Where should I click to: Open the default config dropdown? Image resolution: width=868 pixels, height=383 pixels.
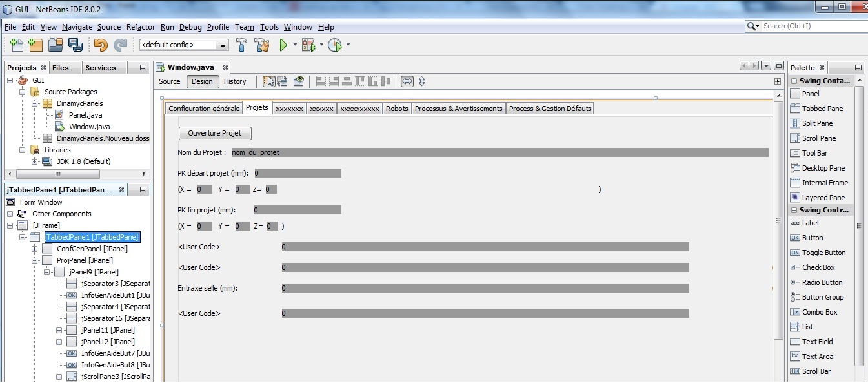(x=223, y=45)
